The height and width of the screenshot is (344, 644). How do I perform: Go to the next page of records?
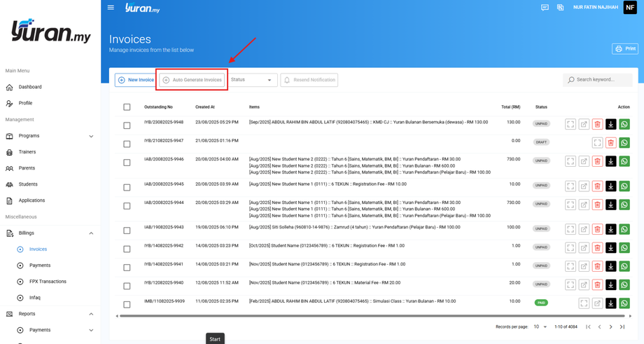click(x=610, y=327)
